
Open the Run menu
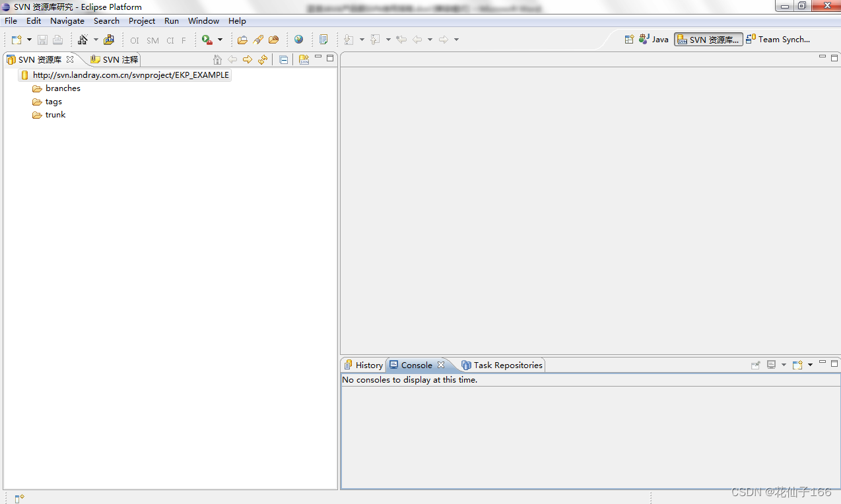point(172,21)
